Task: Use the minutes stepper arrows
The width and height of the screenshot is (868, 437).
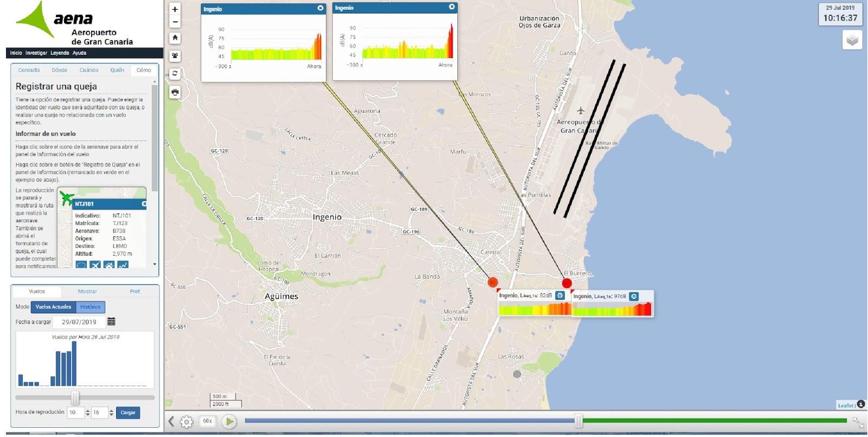Action: point(112,413)
